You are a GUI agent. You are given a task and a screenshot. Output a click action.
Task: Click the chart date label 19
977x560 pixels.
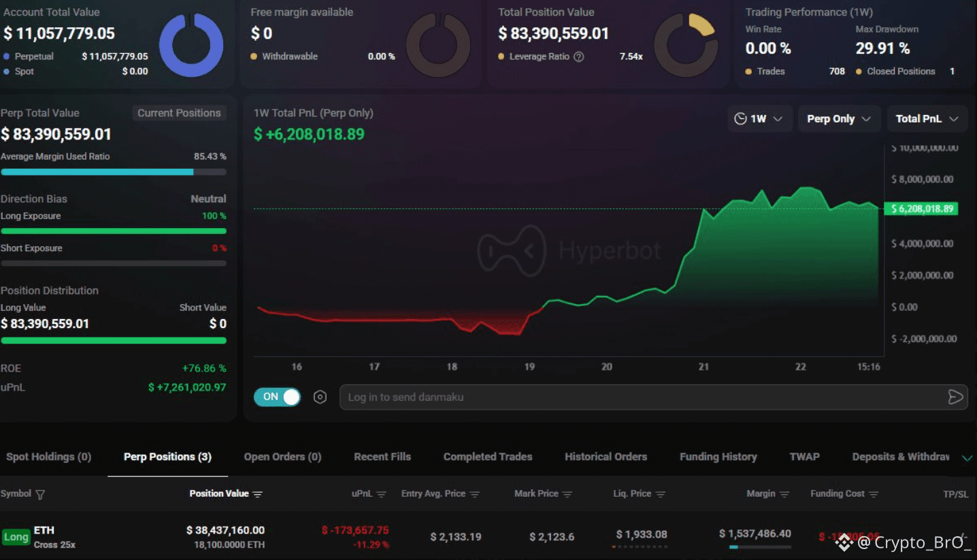click(529, 367)
